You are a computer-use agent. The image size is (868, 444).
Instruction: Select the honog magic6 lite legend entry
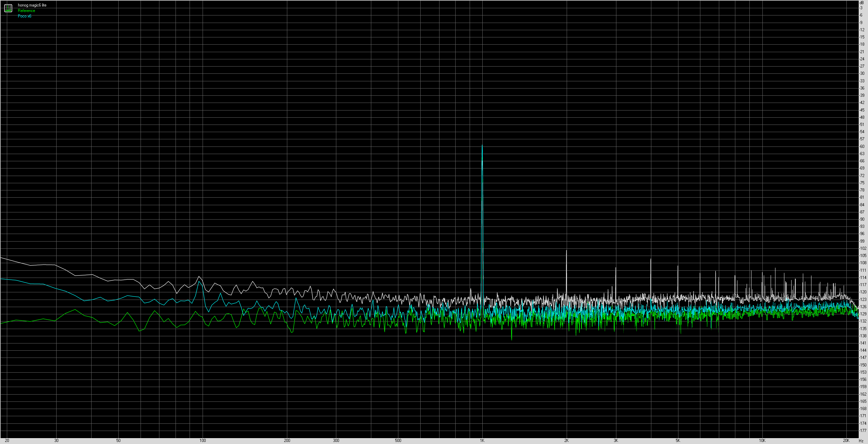point(32,5)
